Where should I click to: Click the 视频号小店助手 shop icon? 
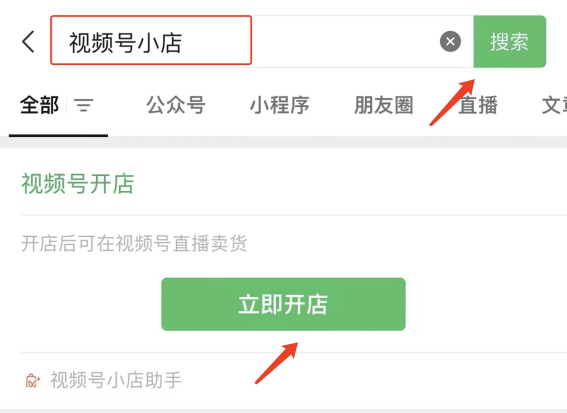(x=33, y=380)
